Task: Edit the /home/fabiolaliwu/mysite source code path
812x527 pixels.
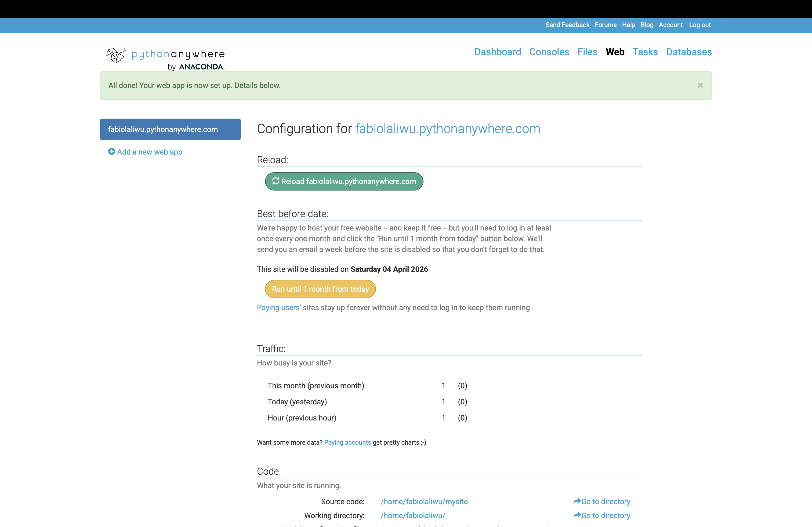Action: [x=424, y=502]
